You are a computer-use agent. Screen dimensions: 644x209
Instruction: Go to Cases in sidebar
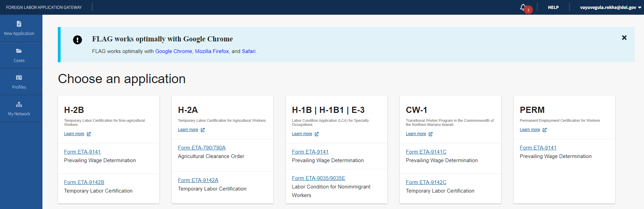[21, 55]
